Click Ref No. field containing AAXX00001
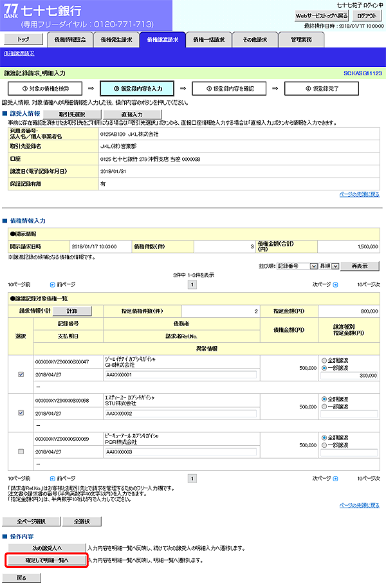 [x=181, y=374]
